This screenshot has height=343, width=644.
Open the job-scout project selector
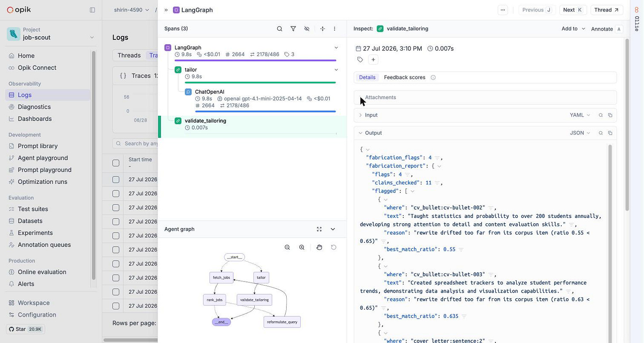[x=51, y=34]
